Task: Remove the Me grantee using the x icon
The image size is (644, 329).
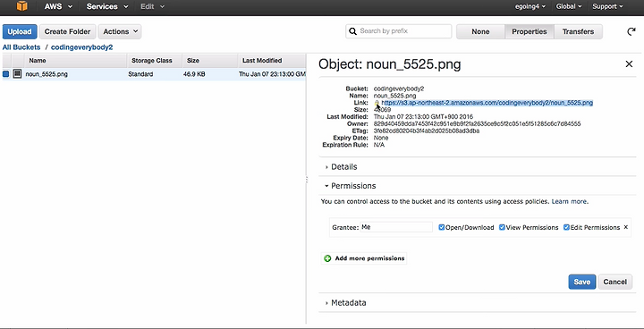Action: 626,227
